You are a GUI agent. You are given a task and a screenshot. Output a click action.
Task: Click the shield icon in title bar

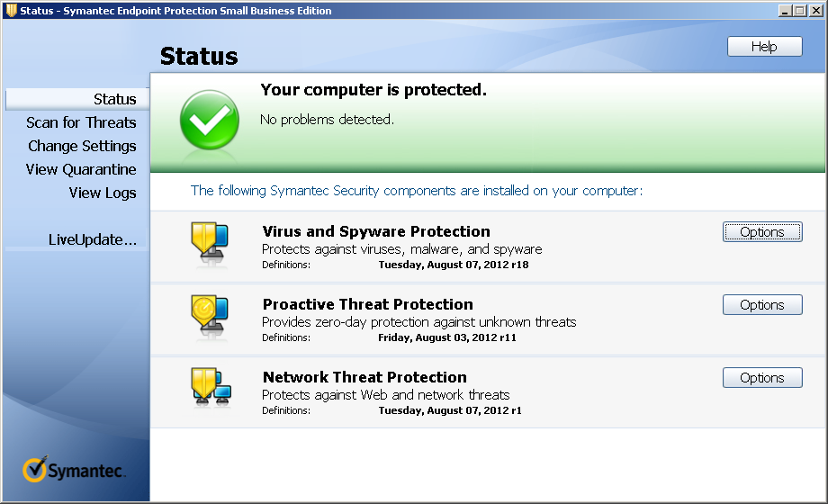10,11
